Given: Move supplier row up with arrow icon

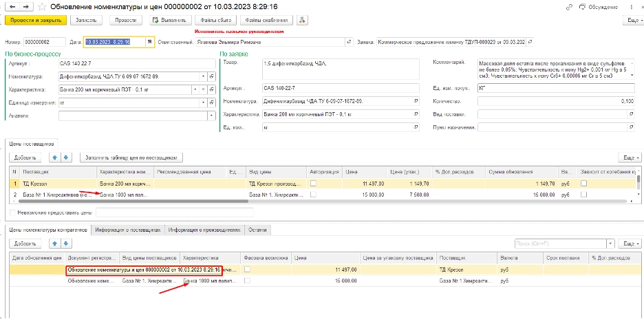Looking at the screenshot, I should click(55, 157).
